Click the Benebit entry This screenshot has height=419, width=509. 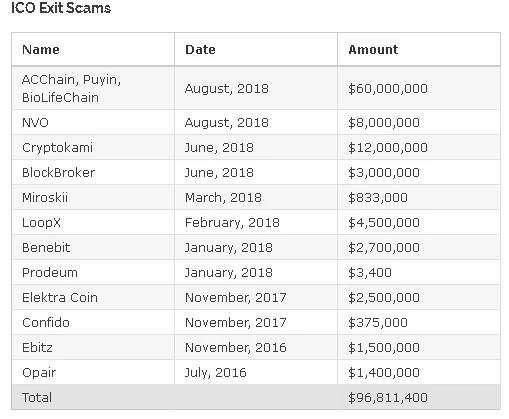pyautogui.click(x=46, y=247)
